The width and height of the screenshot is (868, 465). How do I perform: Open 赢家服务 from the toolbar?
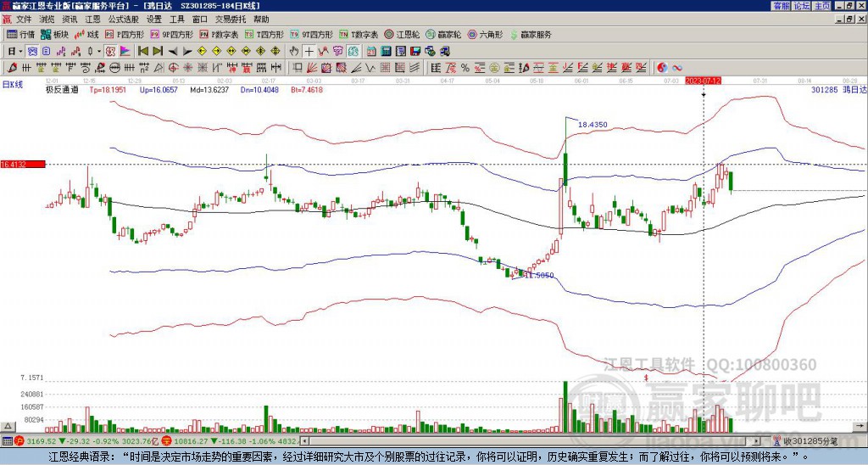(x=531, y=34)
